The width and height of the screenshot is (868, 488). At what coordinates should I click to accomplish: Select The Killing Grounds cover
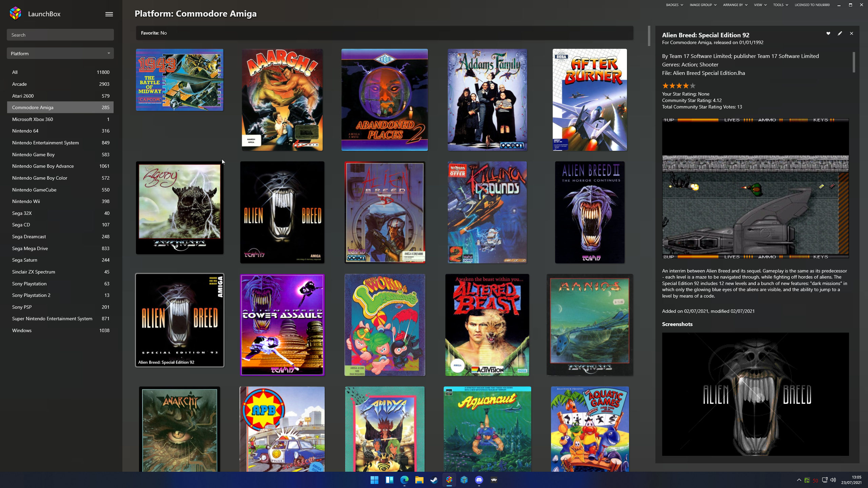(487, 212)
